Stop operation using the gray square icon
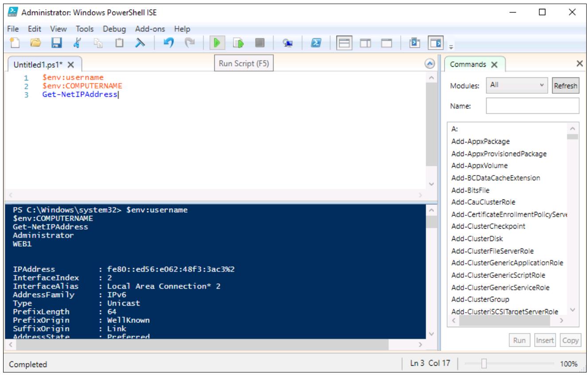Viewport: 588px width, 375px height. [260, 43]
